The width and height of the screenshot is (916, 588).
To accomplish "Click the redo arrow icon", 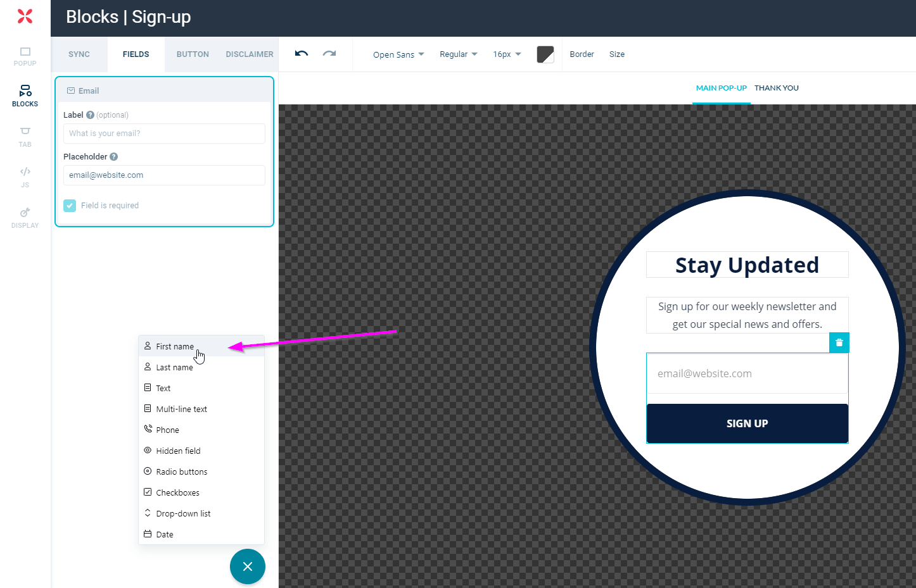I will (329, 54).
